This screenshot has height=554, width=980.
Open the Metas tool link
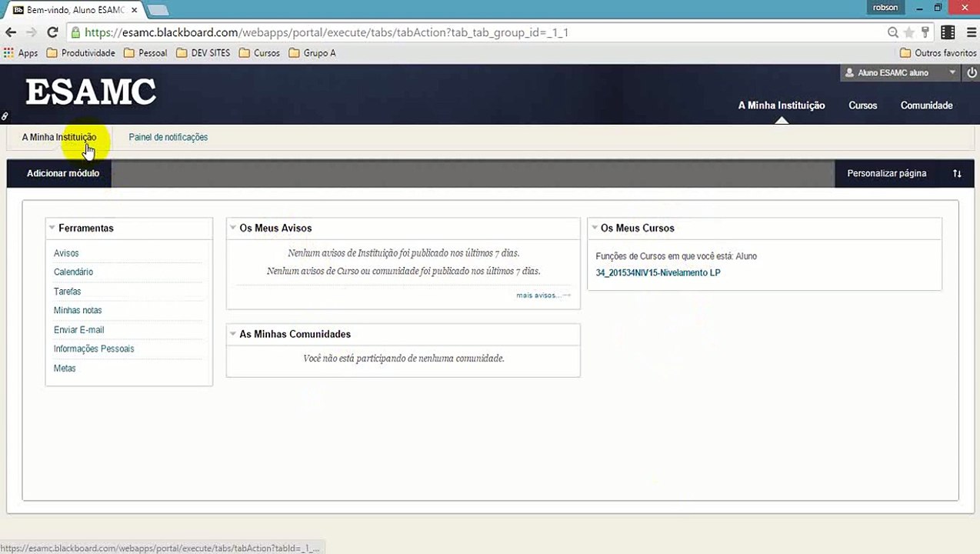[65, 369]
